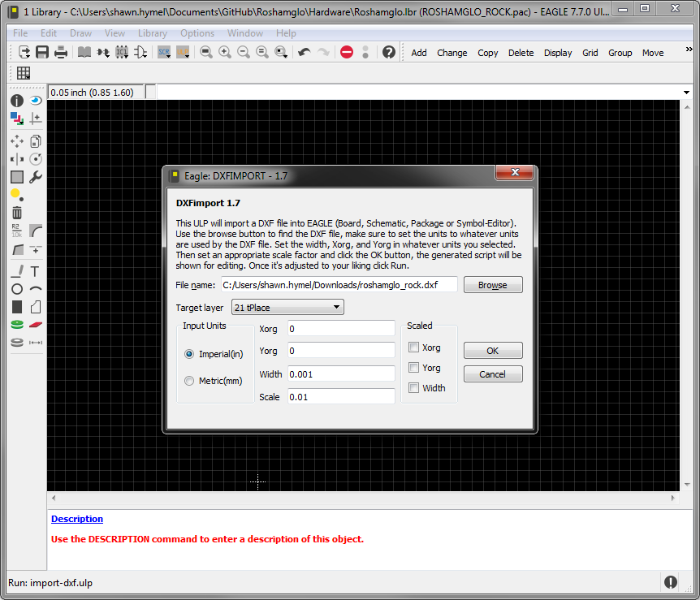Open the File menu
This screenshot has width=700, height=600.
tap(20, 33)
